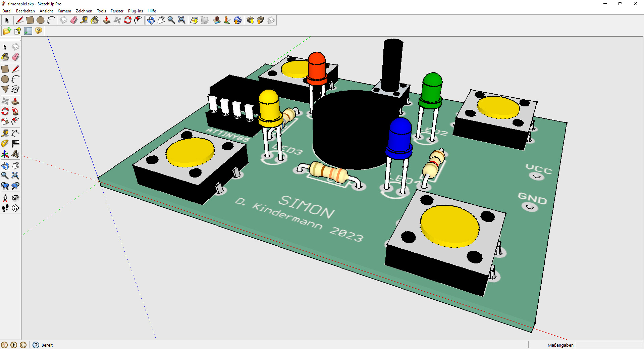Click the Maßangaben measurements input box

609,345
